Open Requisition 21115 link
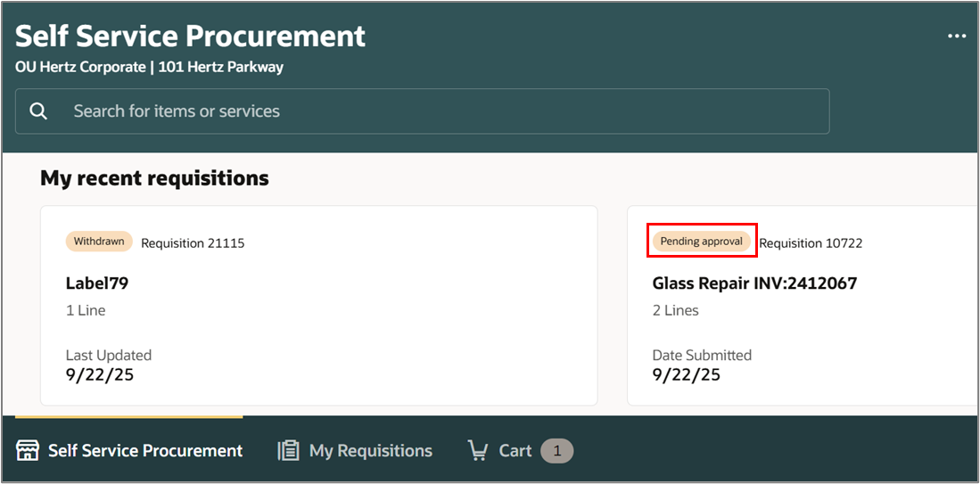Screen dimensions: 980x484 (193, 243)
